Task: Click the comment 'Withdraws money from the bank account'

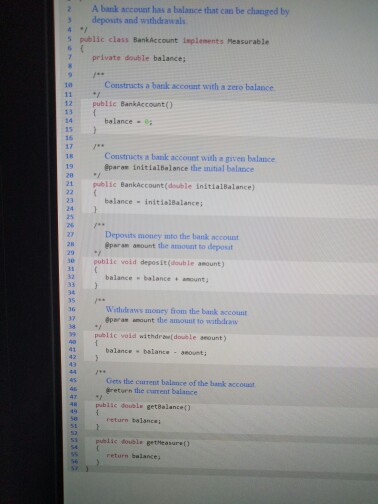Action: click(x=176, y=311)
